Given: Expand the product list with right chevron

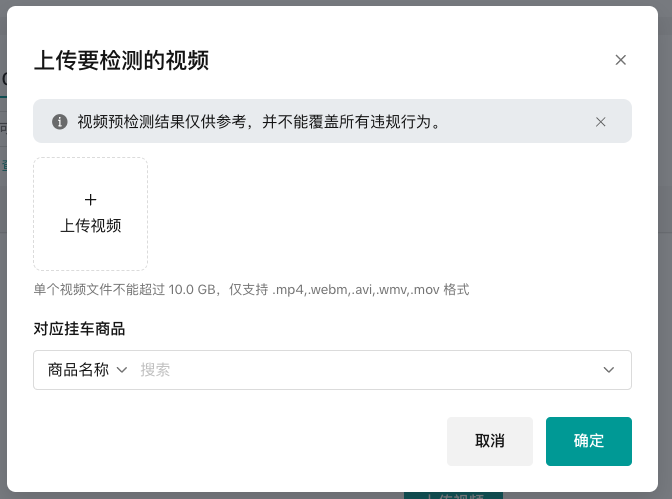Looking at the screenshot, I should click(x=609, y=370).
